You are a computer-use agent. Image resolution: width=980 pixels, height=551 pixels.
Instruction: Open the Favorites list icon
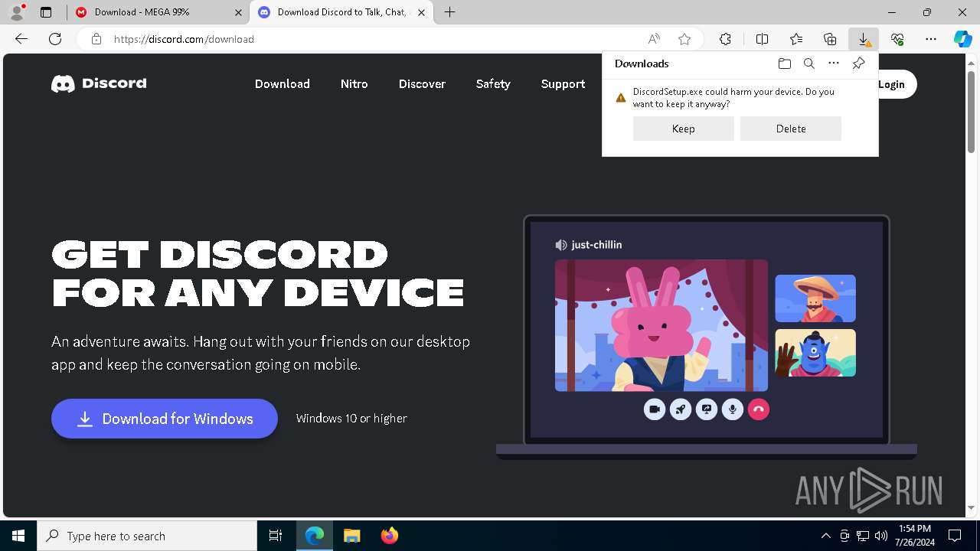(796, 39)
